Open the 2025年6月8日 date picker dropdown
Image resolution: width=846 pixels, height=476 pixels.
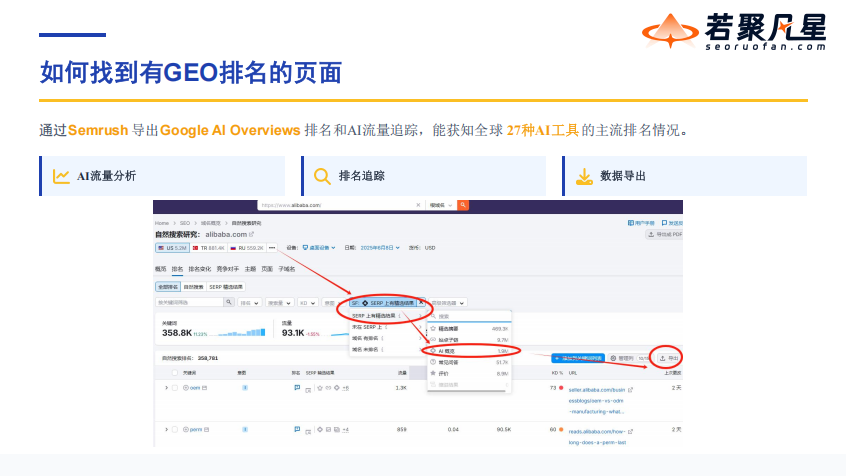380,248
